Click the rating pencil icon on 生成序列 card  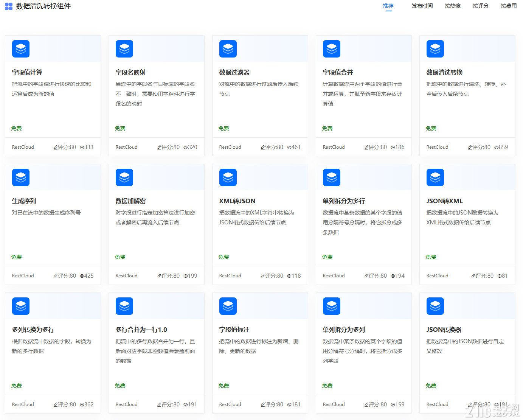(56, 276)
